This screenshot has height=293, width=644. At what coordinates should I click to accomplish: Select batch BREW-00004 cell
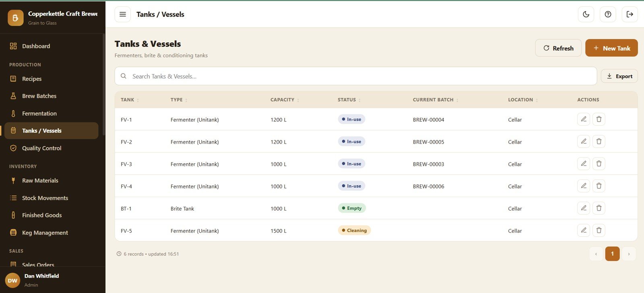click(x=429, y=120)
